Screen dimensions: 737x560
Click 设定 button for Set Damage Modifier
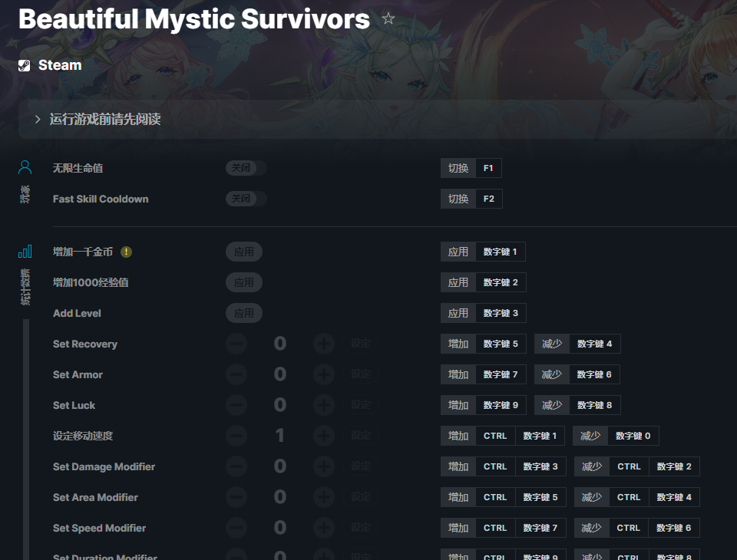pyautogui.click(x=361, y=466)
